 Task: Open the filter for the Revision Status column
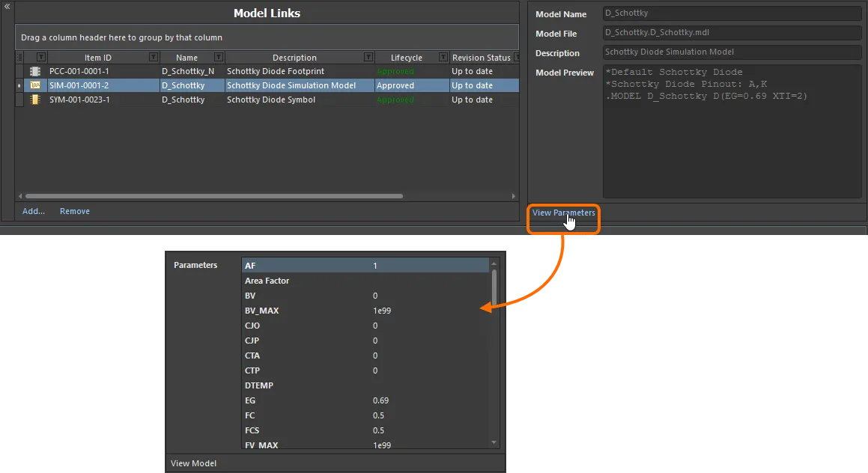coord(515,58)
